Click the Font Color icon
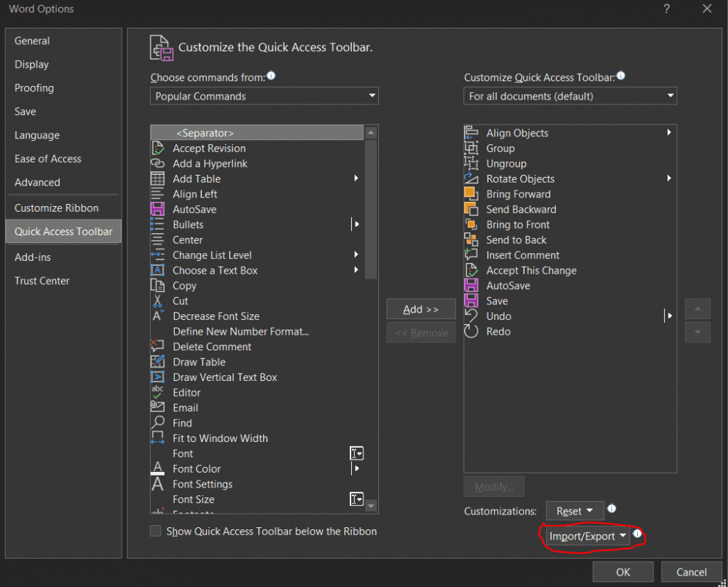 click(x=158, y=468)
